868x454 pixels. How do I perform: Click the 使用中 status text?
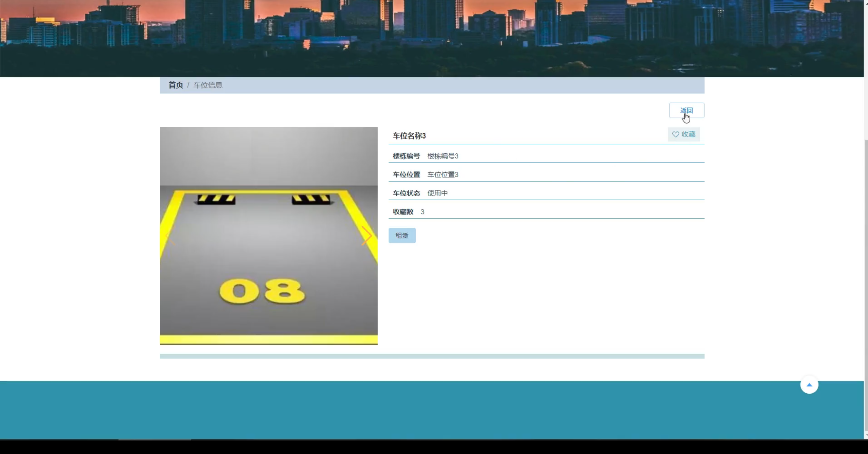coord(437,193)
